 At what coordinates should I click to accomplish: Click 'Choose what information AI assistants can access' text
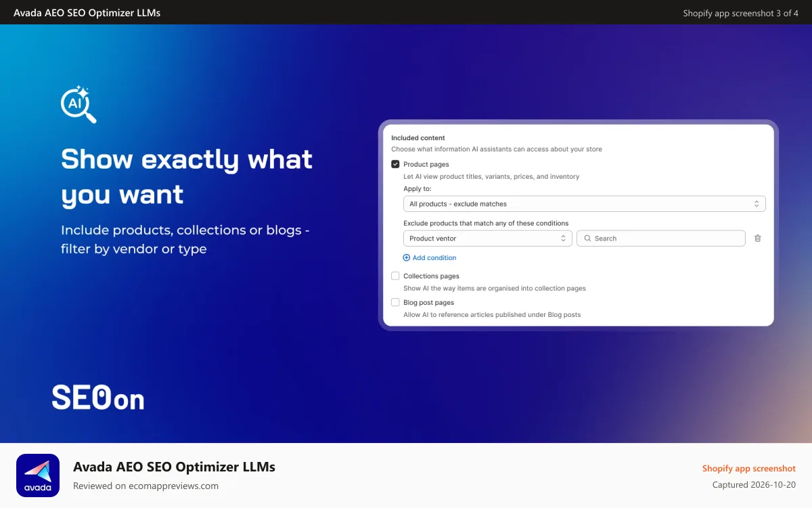coord(497,149)
